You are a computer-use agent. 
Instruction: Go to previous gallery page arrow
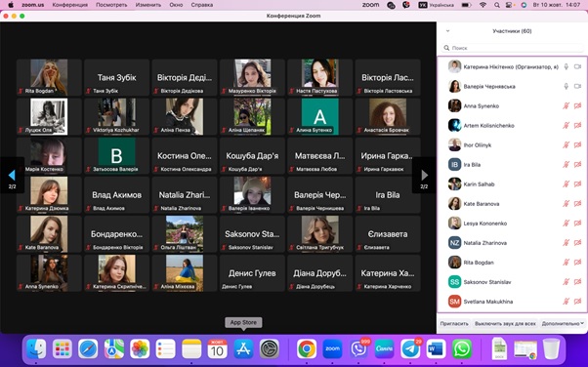coord(12,176)
